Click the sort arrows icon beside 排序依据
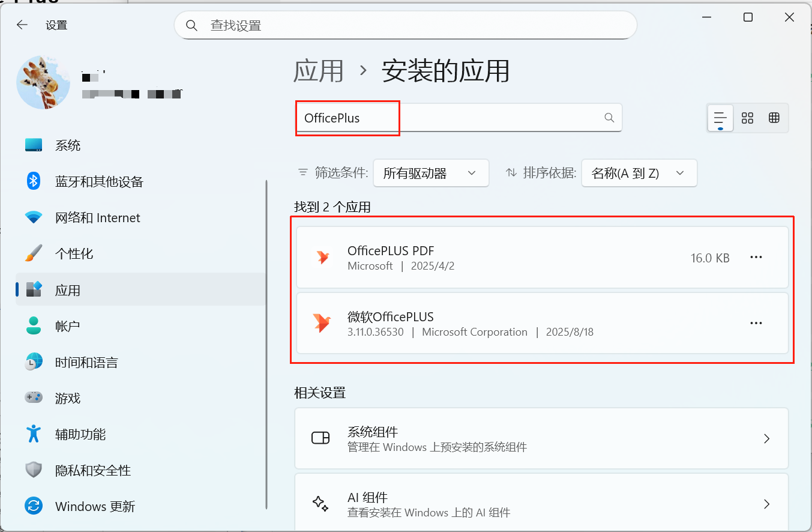Screen dimensions: 812x532 [x=511, y=173]
